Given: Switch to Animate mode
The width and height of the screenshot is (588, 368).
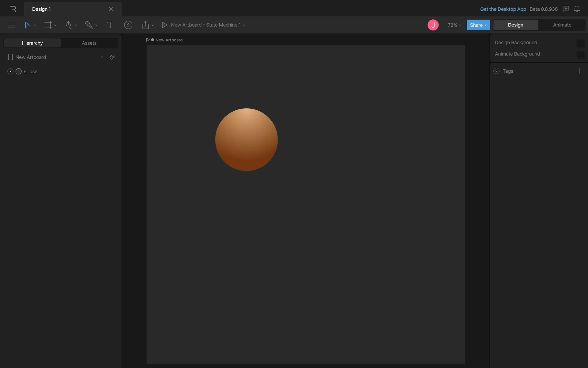Looking at the screenshot, I should point(562,25).
